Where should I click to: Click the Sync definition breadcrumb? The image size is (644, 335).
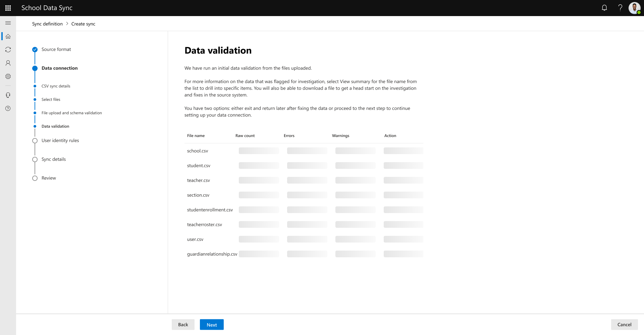pyautogui.click(x=47, y=24)
